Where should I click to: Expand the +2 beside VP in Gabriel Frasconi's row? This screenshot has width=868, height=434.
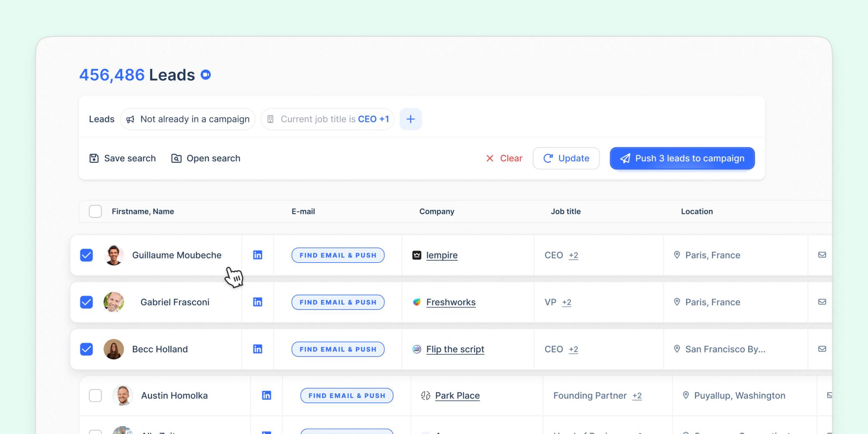pyautogui.click(x=567, y=303)
